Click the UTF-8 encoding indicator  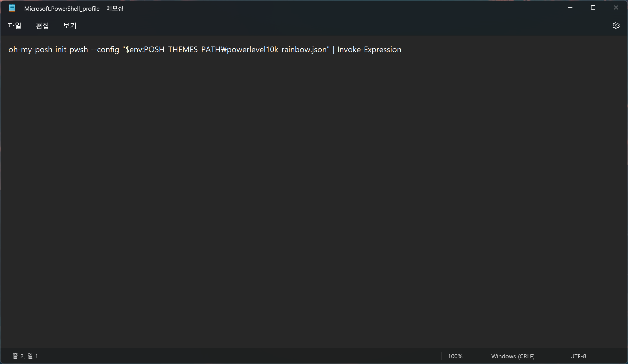click(x=578, y=356)
